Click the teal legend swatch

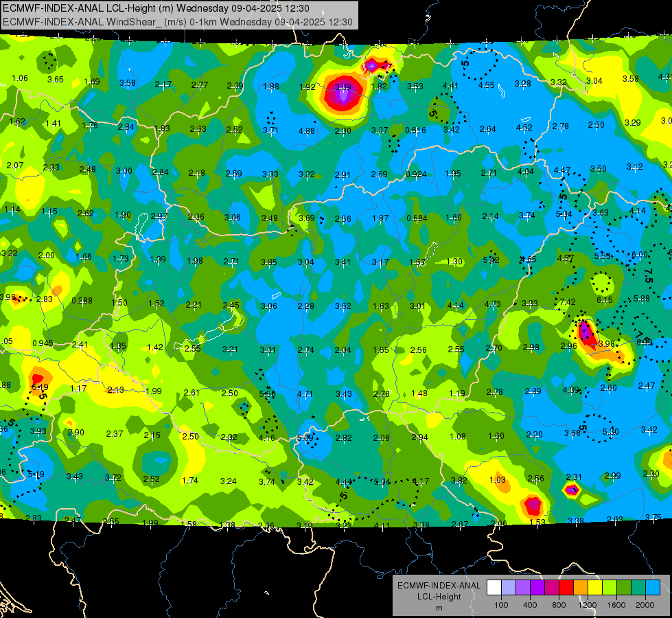click(x=638, y=588)
